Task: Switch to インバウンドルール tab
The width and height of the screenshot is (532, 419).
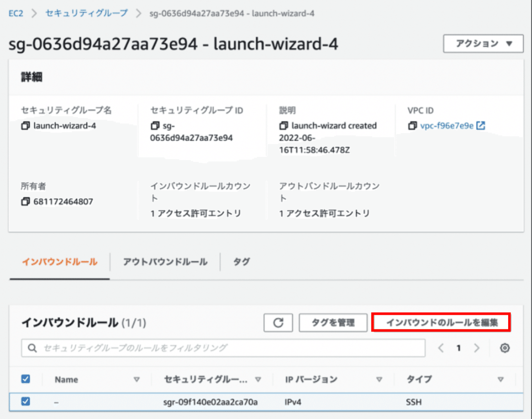Action: pos(60,262)
